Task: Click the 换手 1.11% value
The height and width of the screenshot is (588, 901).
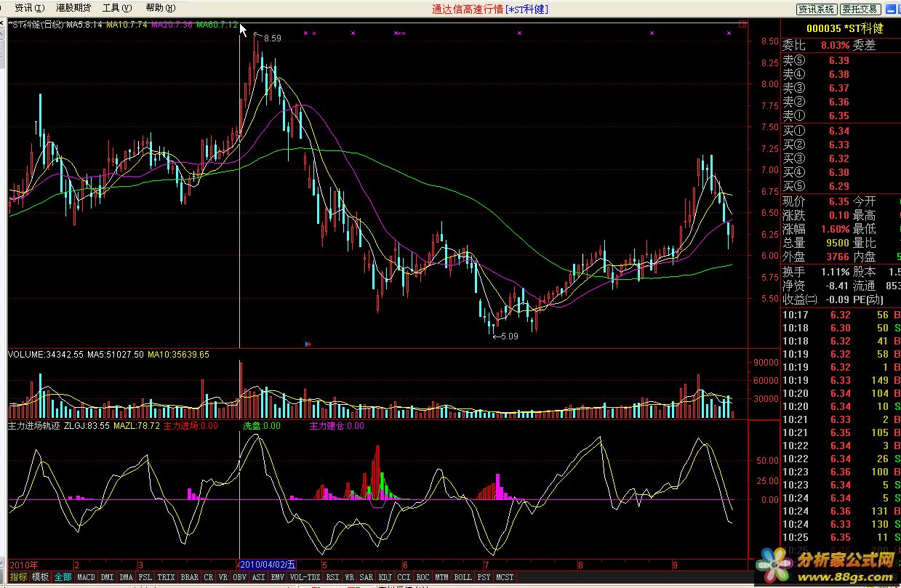Action: tap(836, 272)
